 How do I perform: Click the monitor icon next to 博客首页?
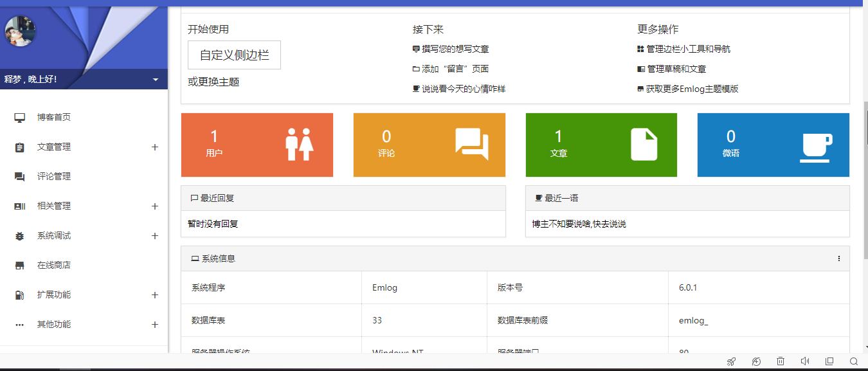click(x=20, y=118)
